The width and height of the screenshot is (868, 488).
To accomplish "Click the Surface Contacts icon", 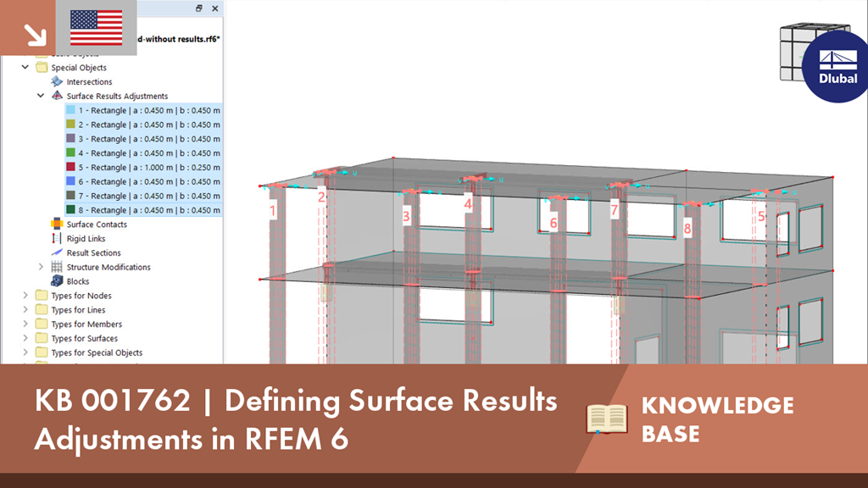I will (x=57, y=224).
